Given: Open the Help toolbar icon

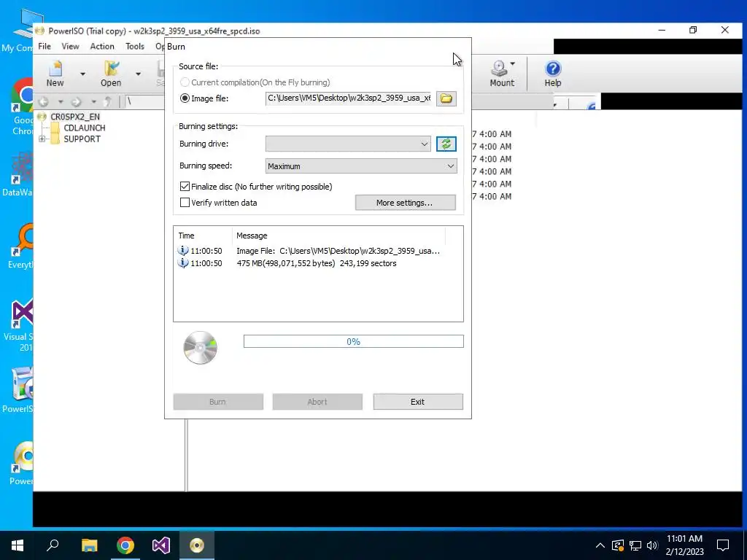Looking at the screenshot, I should pyautogui.click(x=553, y=74).
